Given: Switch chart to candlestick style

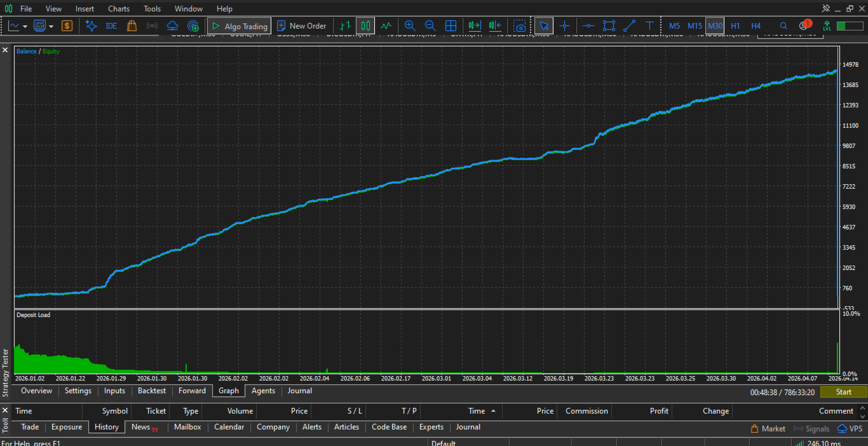Looking at the screenshot, I should point(365,26).
